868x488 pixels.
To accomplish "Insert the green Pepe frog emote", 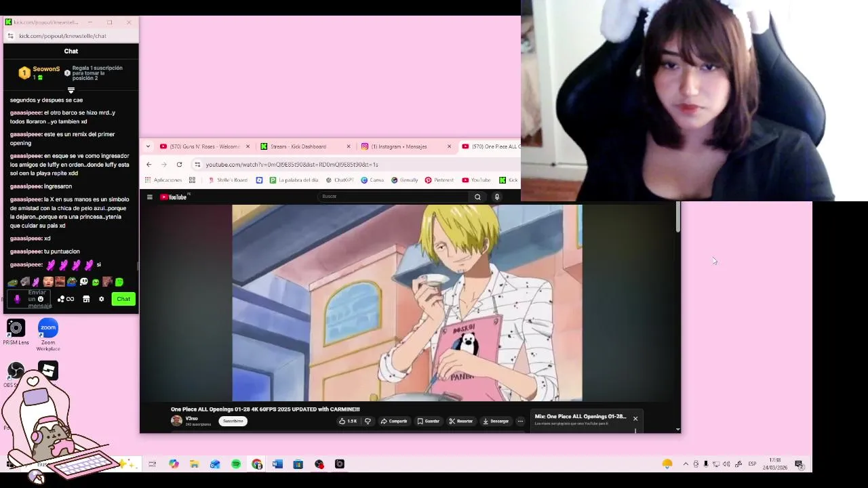I will (x=13, y=282).
